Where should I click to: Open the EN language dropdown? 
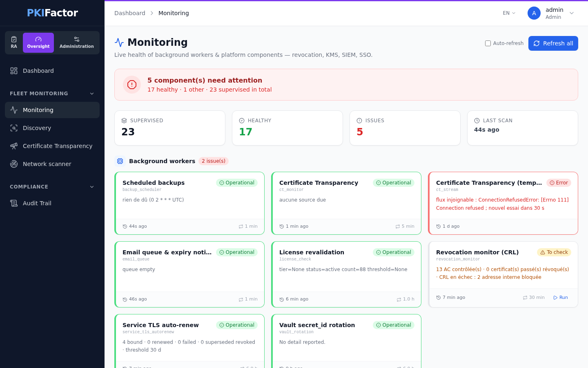coord(509,13)
